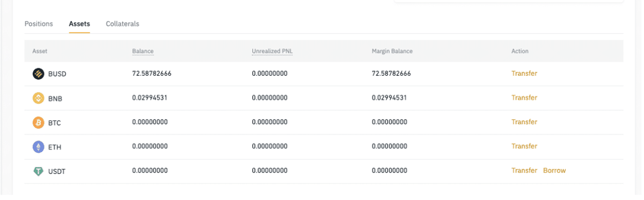The image size is (644, 200).
Task: Select the USDT asset name
Action: 57,171
